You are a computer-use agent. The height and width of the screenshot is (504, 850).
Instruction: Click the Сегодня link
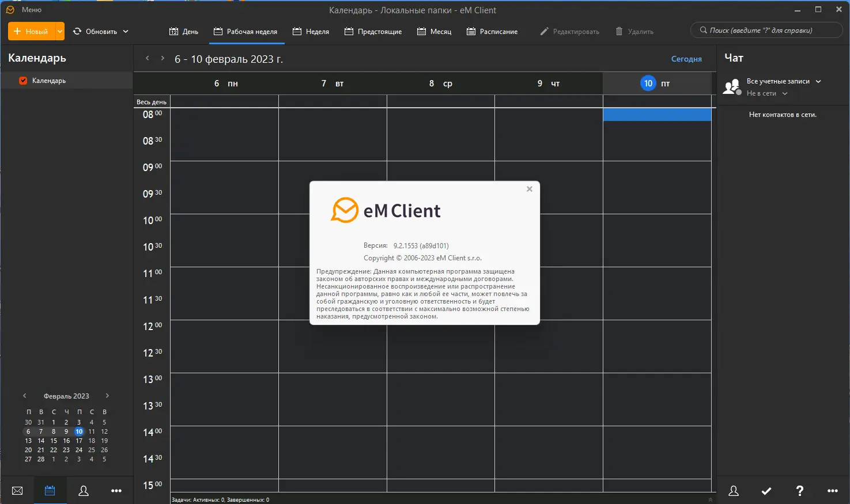click(686, 59)
